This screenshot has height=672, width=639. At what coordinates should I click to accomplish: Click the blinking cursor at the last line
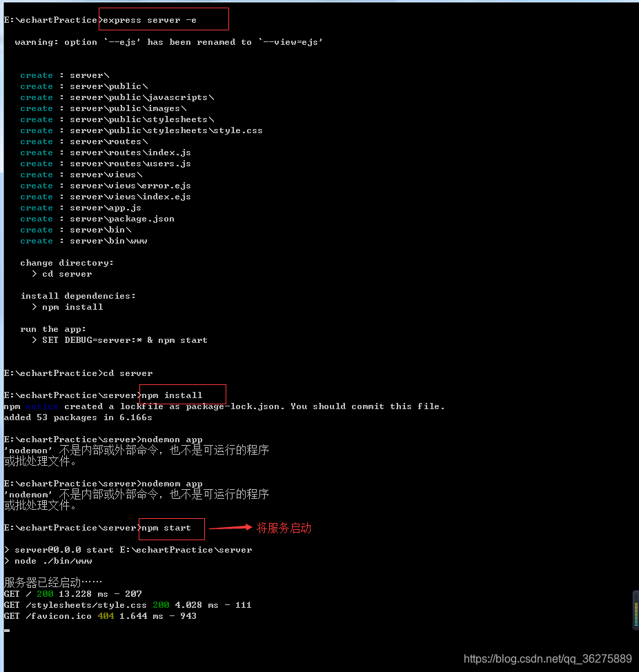pos(7,631)
